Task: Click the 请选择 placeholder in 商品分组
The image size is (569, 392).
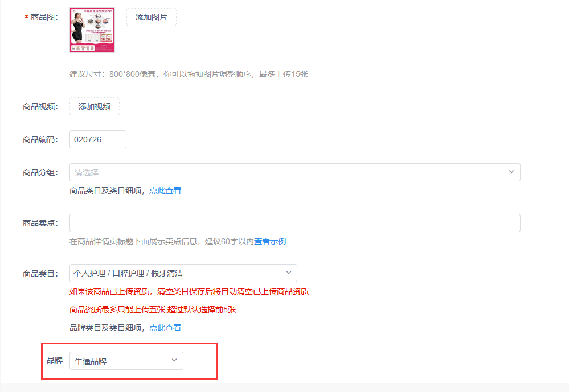Action: point(87,172)
